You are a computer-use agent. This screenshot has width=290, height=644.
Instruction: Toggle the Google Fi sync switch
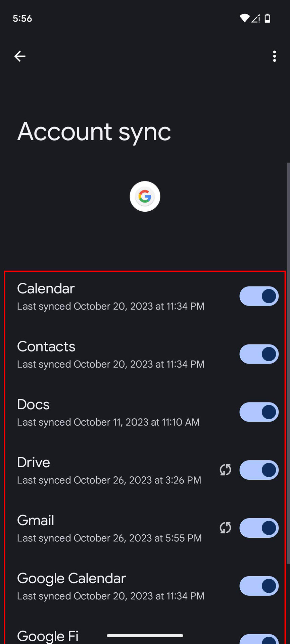coord(259,639)
